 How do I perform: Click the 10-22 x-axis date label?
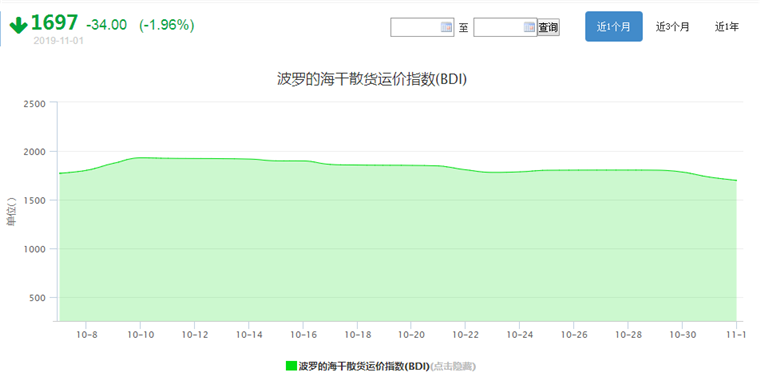(x=465, y=334)
